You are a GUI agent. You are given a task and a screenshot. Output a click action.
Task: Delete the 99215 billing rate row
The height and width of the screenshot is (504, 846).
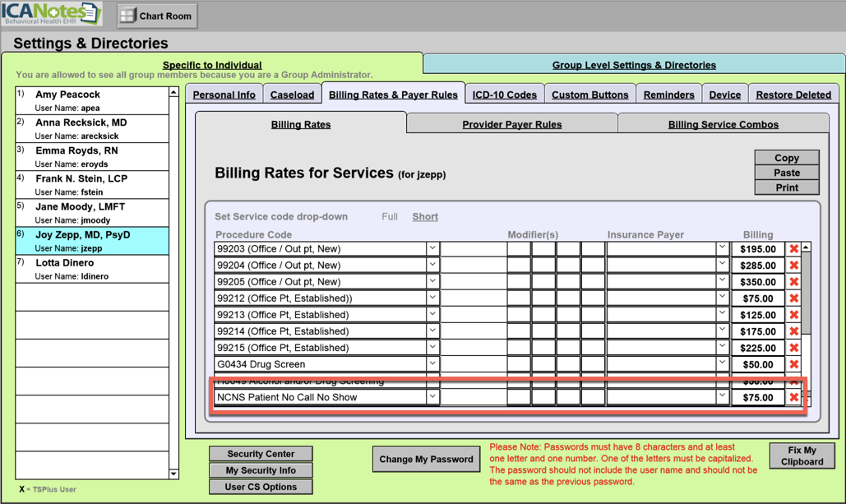793,348
